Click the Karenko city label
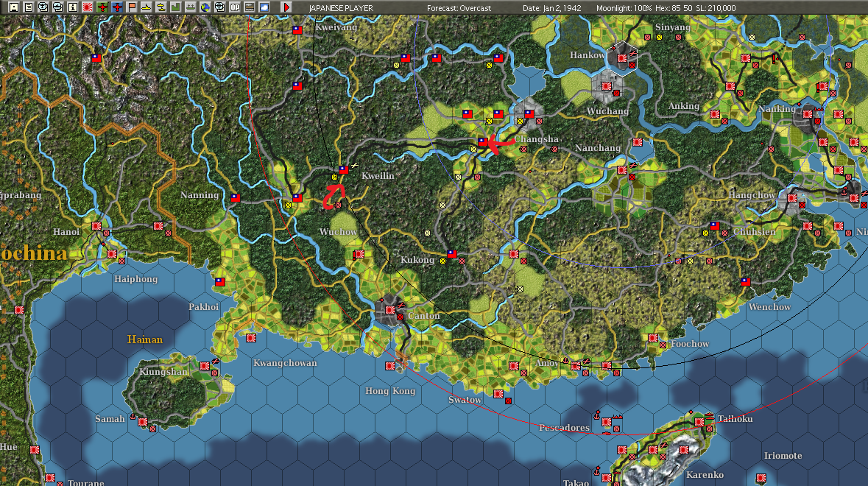The image size is (868, 486). [705, 474]
